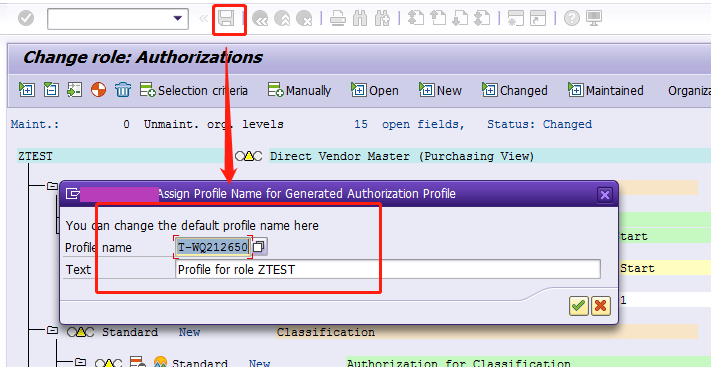This screenshot has width=711, height=367.
Task: Click the 'Status: Changed' text
Action: tap(539, 124)
